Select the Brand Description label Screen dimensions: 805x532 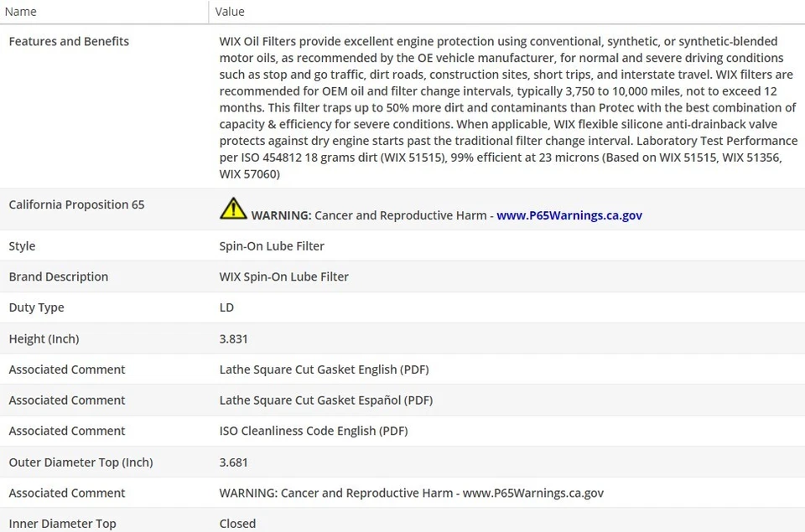[59, 277]
